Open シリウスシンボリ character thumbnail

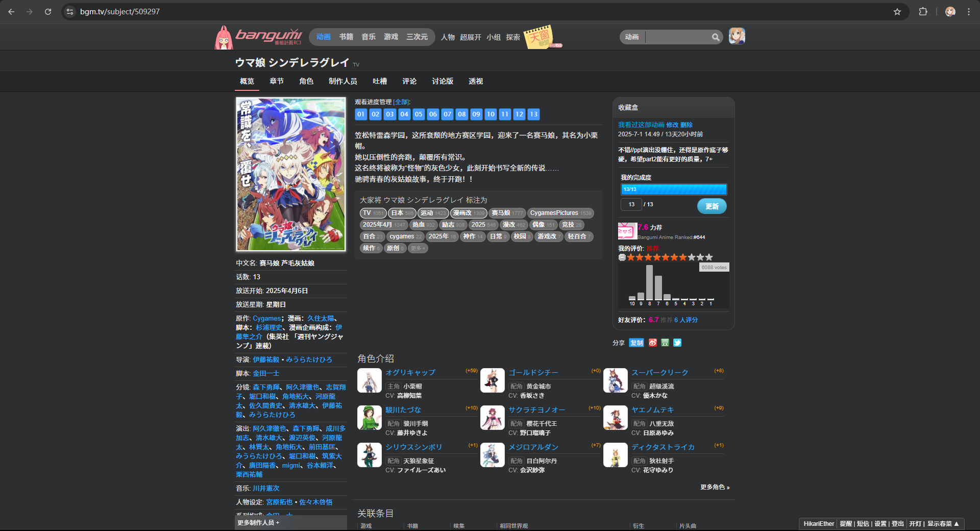tap(370, 455)
